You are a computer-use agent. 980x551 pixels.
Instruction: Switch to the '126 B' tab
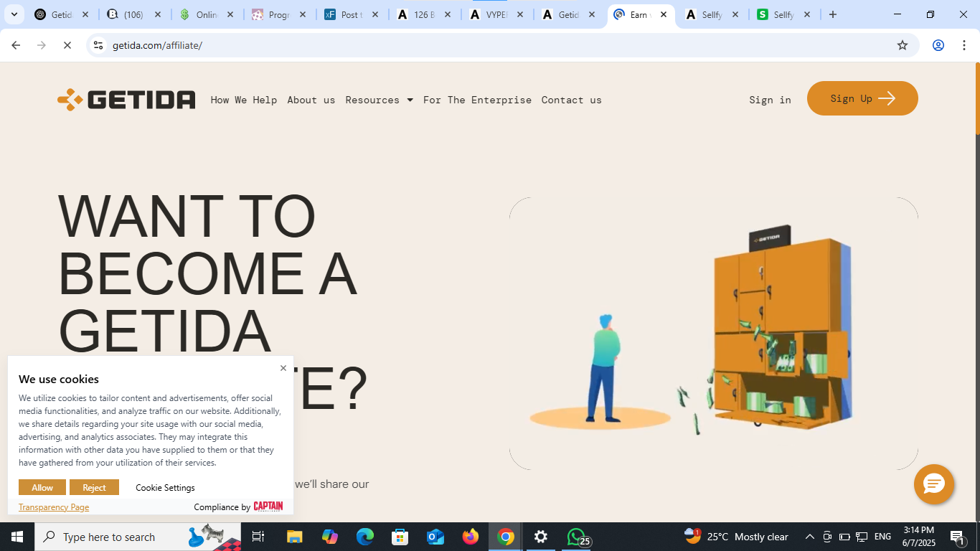[423, 14]
